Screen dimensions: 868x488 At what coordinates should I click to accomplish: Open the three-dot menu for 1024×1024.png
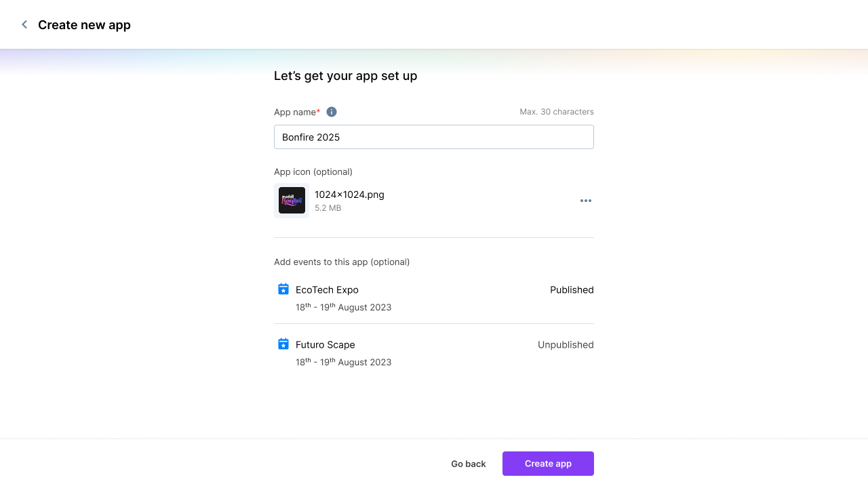(x=586, y=201)
